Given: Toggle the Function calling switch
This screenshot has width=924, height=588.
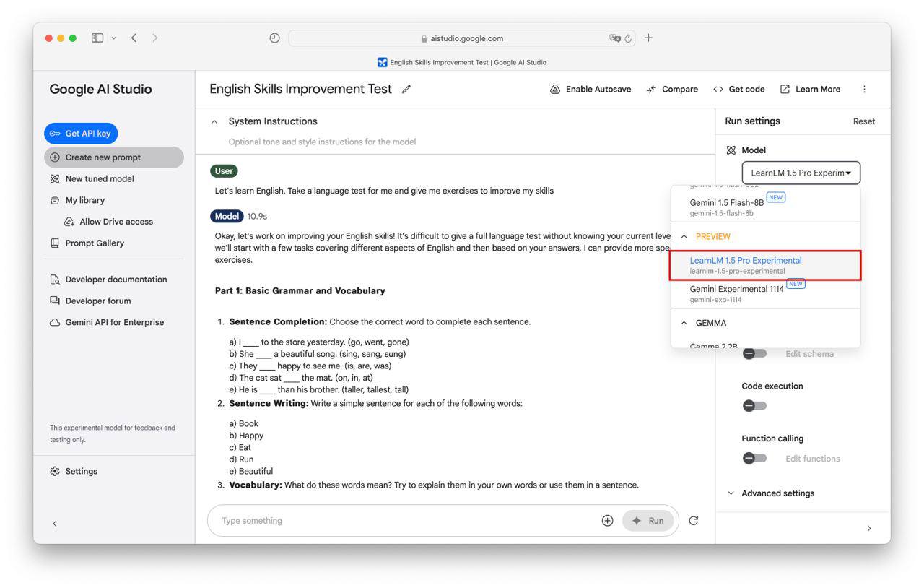Looking at the screenshot, I should 754,459.
